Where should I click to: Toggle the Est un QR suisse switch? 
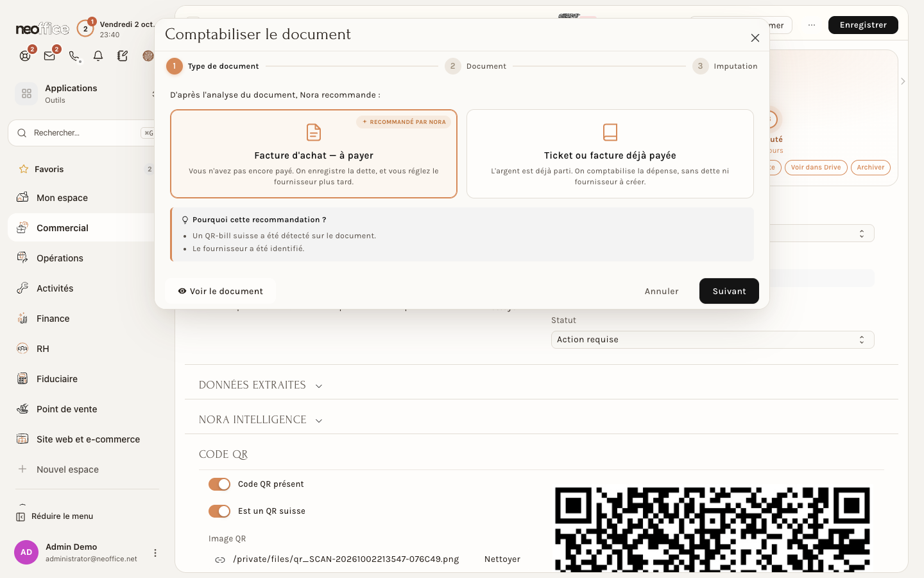click(219, 511)
